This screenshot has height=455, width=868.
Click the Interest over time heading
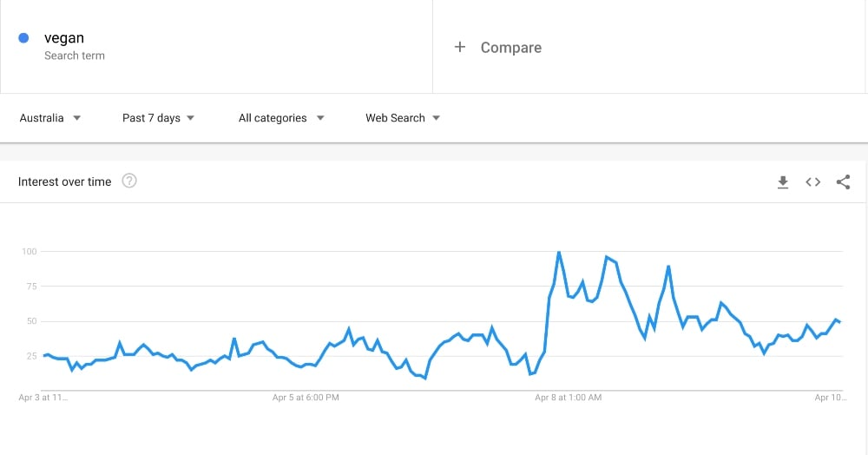tap(65, 181)
